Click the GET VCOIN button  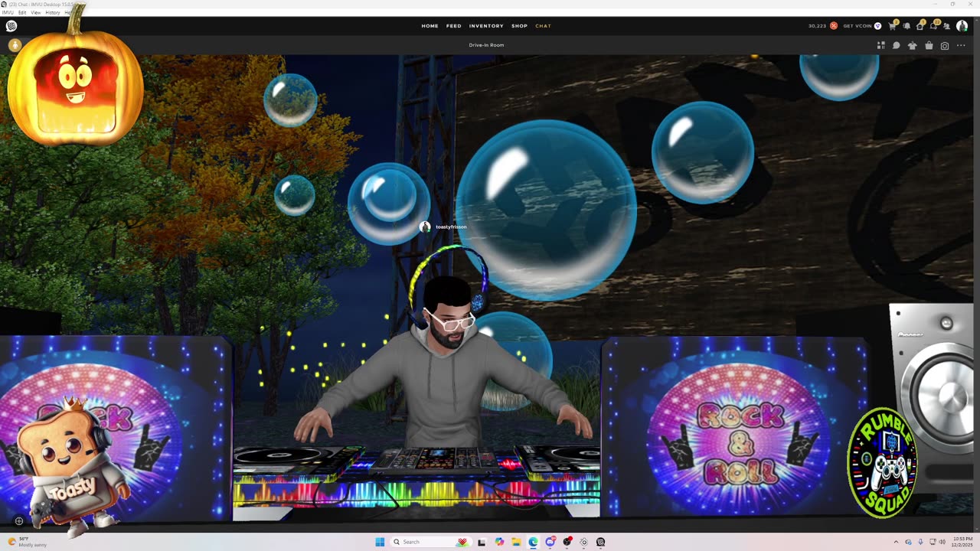(857, 26)
